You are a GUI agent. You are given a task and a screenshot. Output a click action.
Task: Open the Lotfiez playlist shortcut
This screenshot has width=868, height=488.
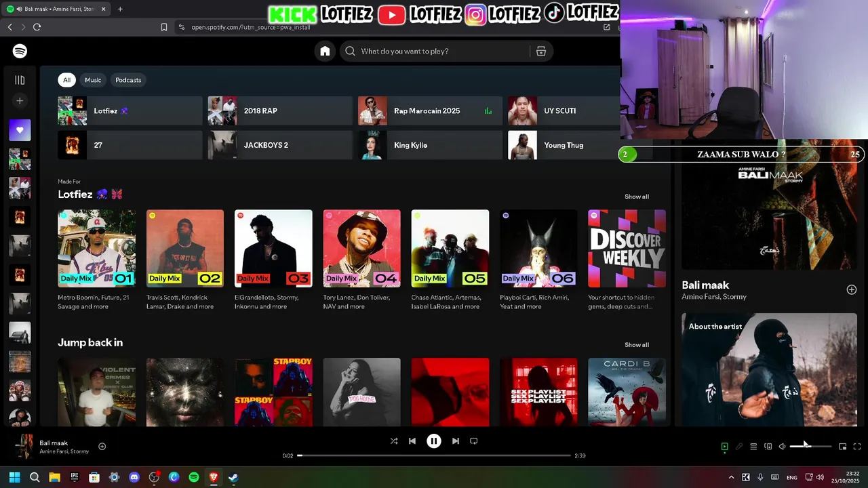click(x=130, y=110)
